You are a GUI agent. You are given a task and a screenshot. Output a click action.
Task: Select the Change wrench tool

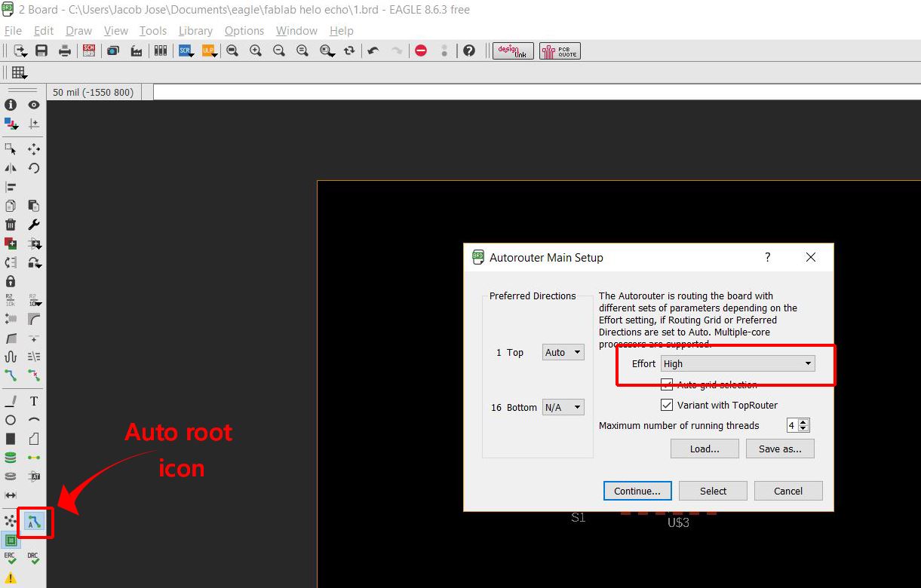pyautogui.click(x=34, y=225)
